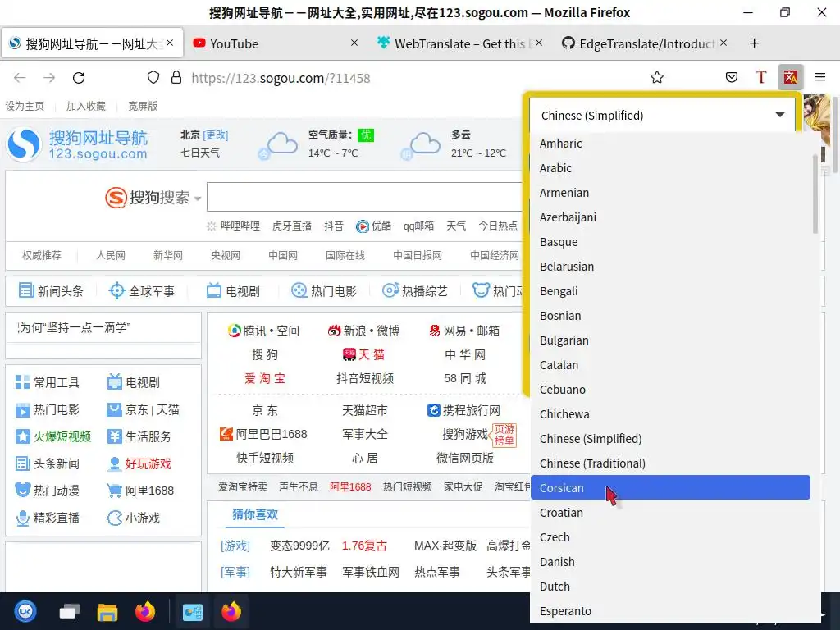Select highlighted Corsican option
This screenshot has height=630, width=840.
670,487
